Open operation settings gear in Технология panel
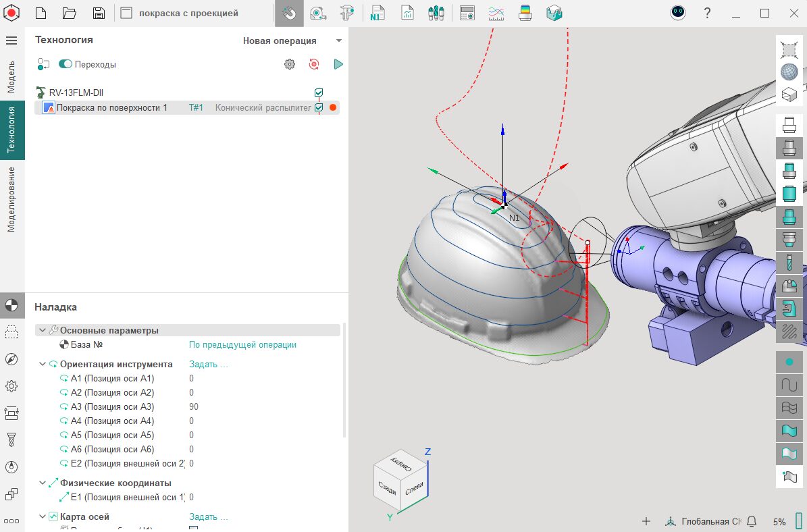Viewport: 807px width, 532px height. [x=290, y=64]
